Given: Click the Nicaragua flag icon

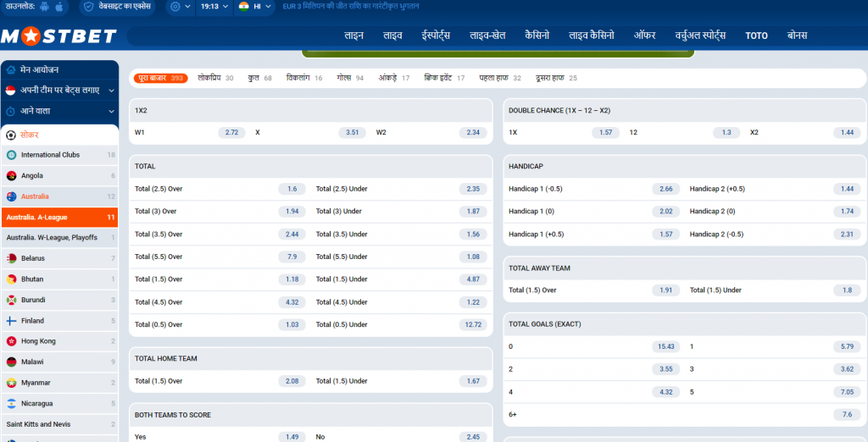Looking at the screenshot, I should tap(11, 404).
